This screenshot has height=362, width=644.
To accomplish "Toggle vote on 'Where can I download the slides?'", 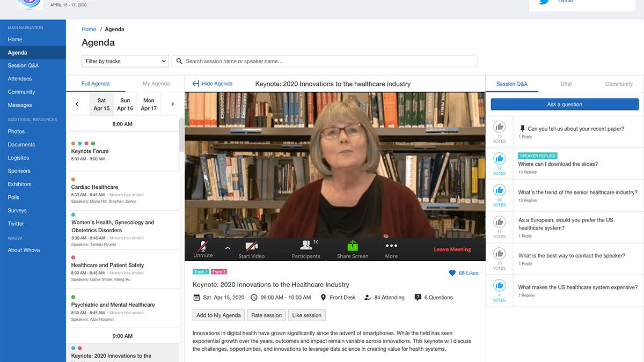I will [500, 159].
